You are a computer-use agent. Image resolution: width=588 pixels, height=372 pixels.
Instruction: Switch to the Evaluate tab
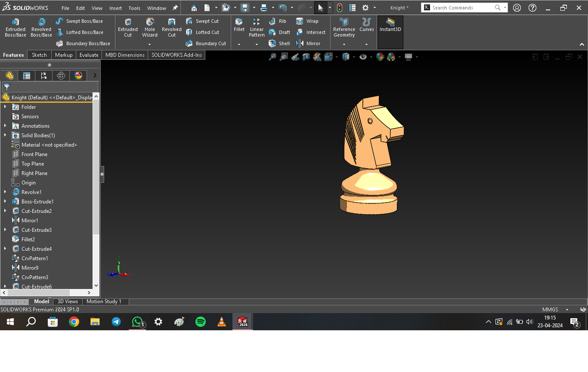click(89, 55)
